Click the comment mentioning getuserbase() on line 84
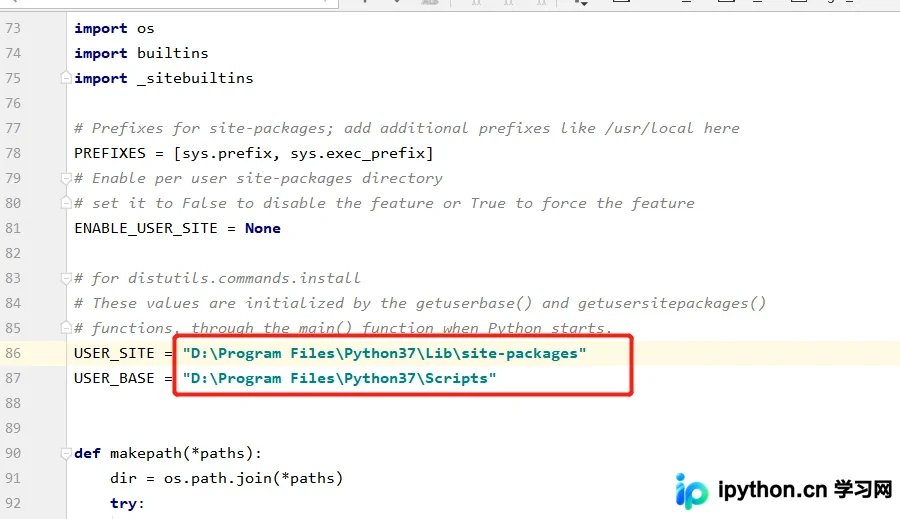The image size is (900, 519). pos(420,303)
